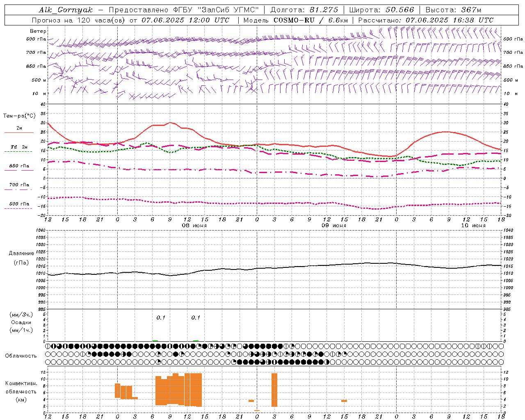525x420 pixels.
Task: Click the 09 июня date label
Action: [334, 226]
